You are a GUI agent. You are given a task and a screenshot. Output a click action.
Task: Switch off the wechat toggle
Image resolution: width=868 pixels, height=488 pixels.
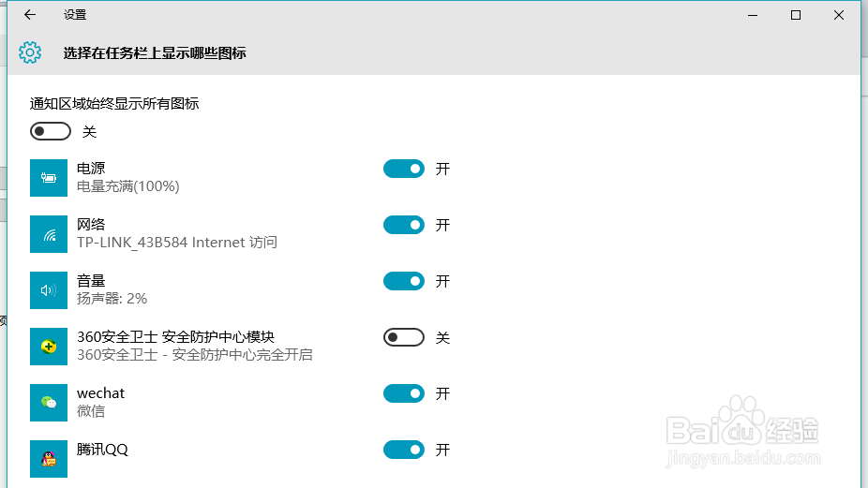(x=404, y=393)
